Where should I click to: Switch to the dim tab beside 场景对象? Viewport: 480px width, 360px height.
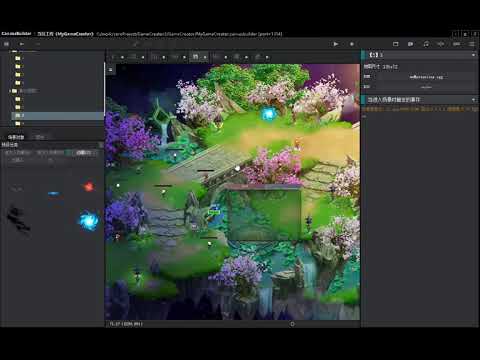tap(40, 137)
